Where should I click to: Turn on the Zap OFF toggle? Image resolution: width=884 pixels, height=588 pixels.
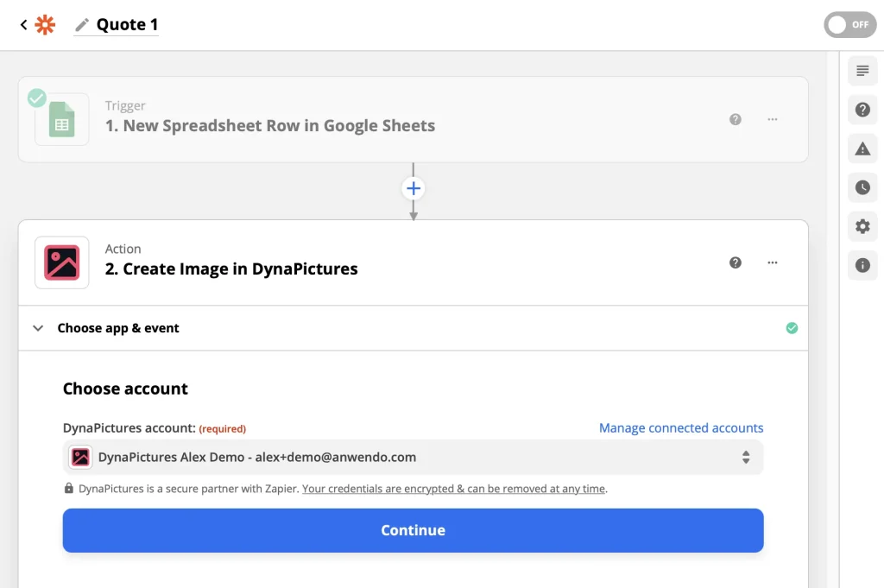849,25
